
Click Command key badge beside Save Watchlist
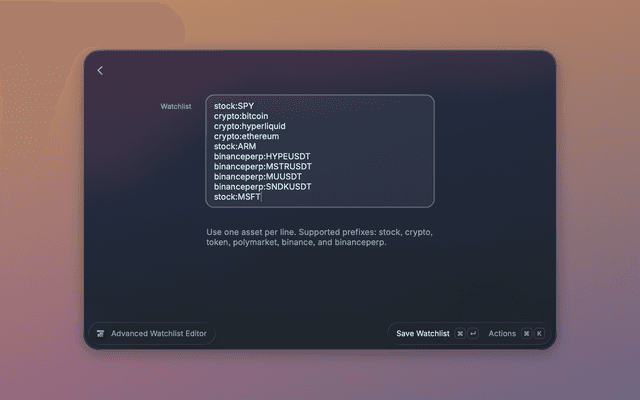[460, 333]
